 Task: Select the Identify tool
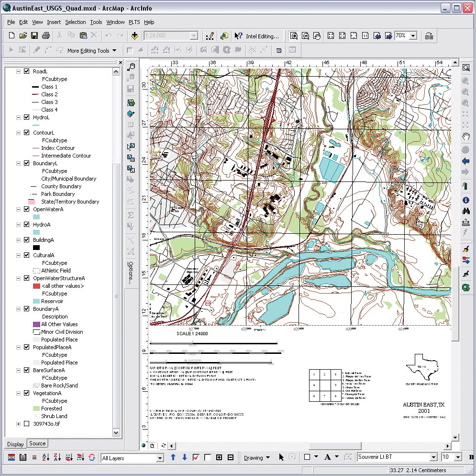point(465,200)
